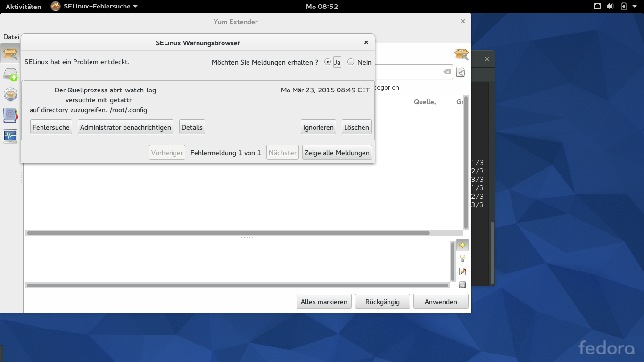Open search options (document with wrench) icon
Screen dimensions: 644x362
[x=461, y=72]
